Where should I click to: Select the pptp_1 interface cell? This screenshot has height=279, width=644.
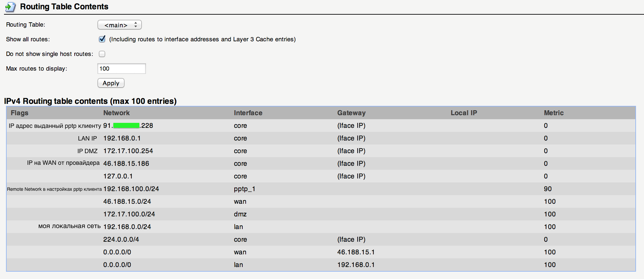244,189
